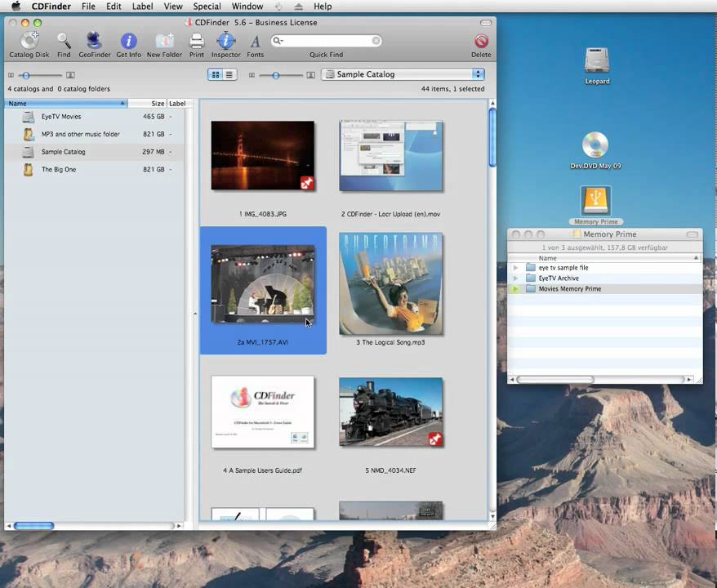Viewport: 717px width, 588px height.
Task: Click the large-thumbnail end of the thumbnail slider
Action: [311, 75]
